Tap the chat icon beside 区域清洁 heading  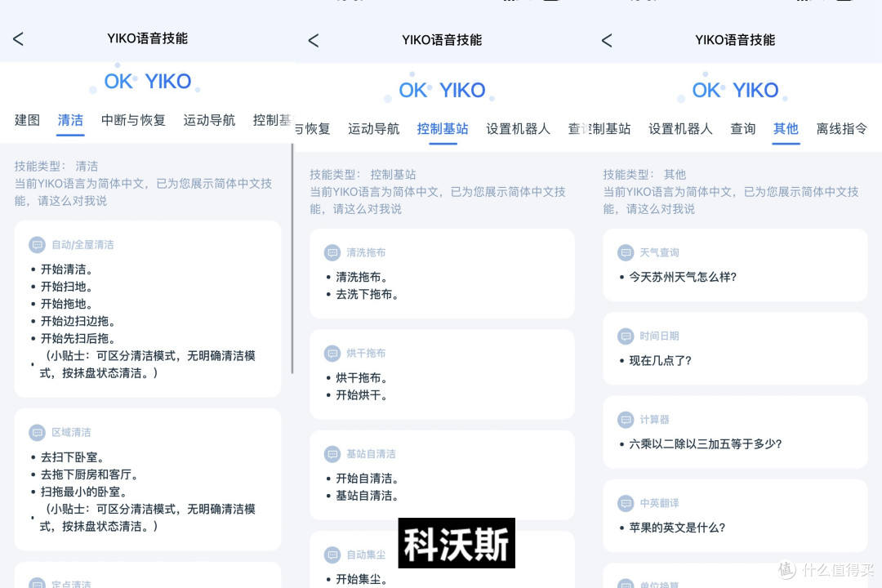click(37, 432)
